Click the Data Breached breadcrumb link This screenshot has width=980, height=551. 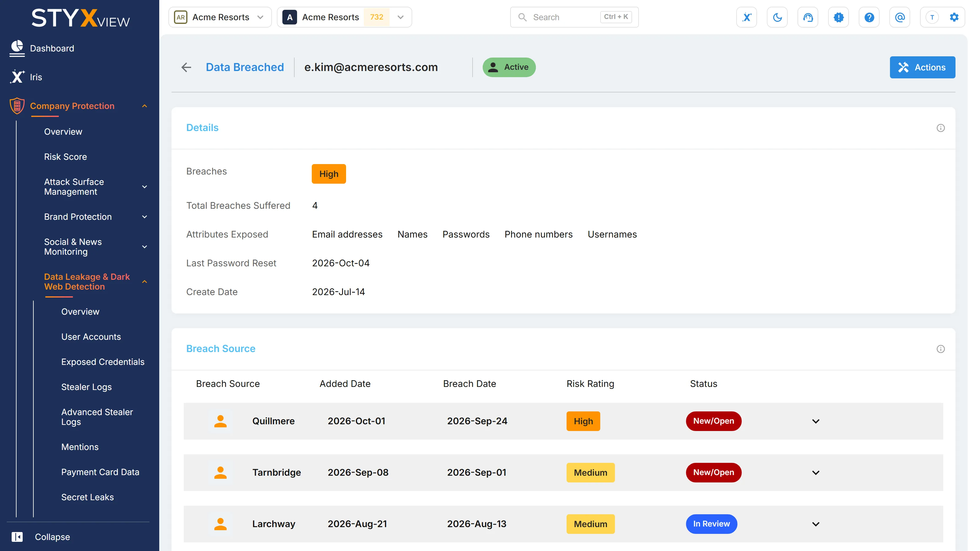coord(245,67)
